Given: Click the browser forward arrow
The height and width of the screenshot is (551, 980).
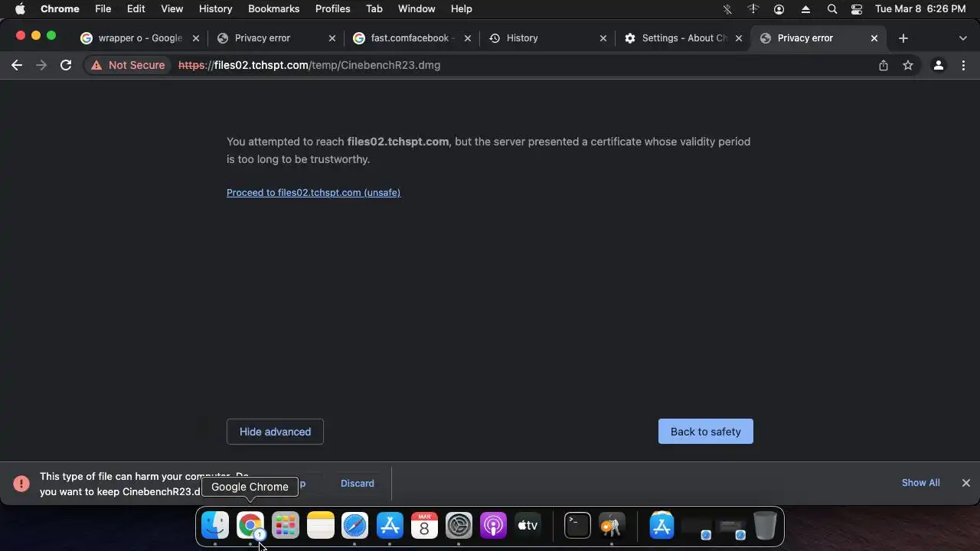Looking at the screenshot, I should point(41,65).
